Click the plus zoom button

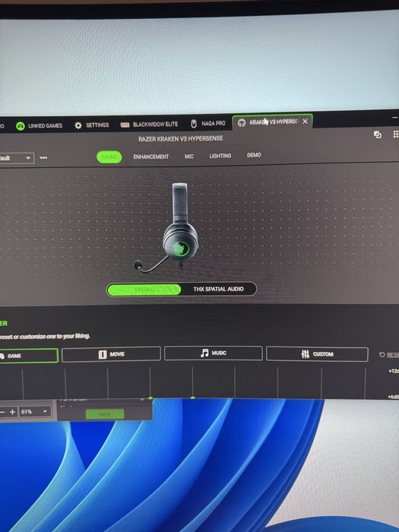[x=13, y=412]
